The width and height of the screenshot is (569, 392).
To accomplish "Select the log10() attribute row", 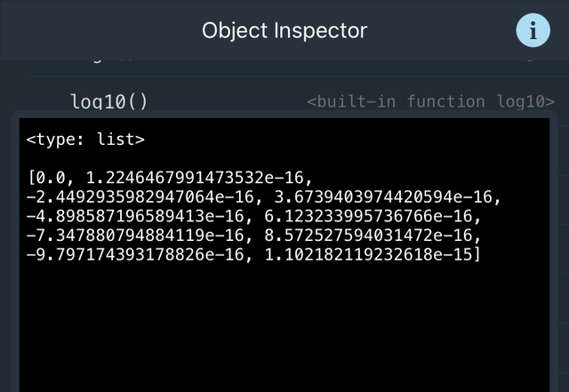I will pos(109,101).
